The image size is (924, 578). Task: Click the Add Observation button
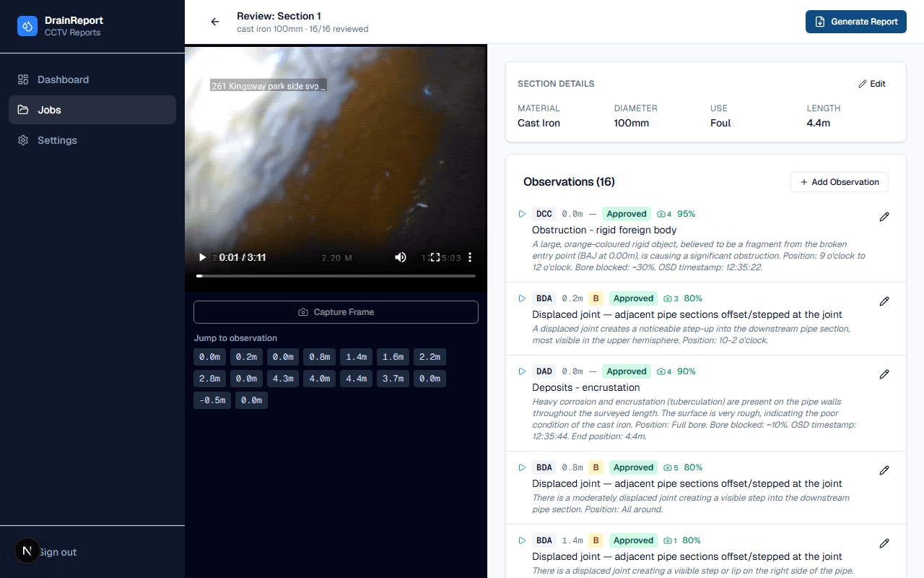[840, 182]
